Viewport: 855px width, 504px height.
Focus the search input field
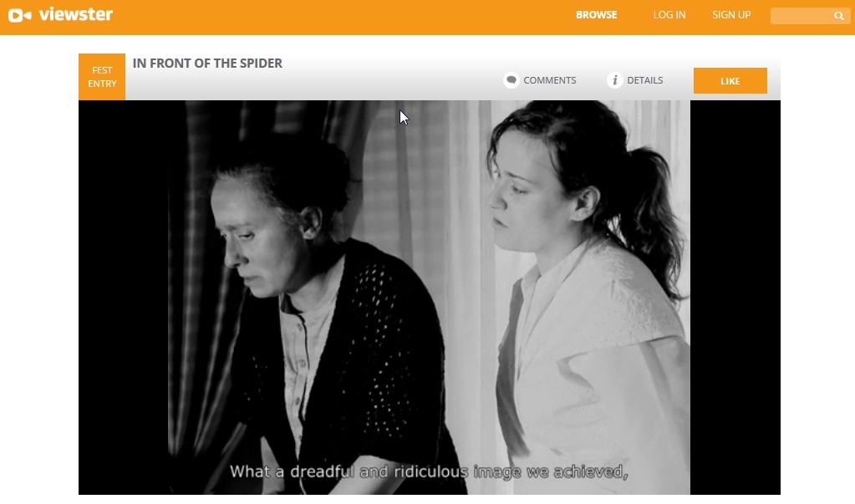coord(802,16)
